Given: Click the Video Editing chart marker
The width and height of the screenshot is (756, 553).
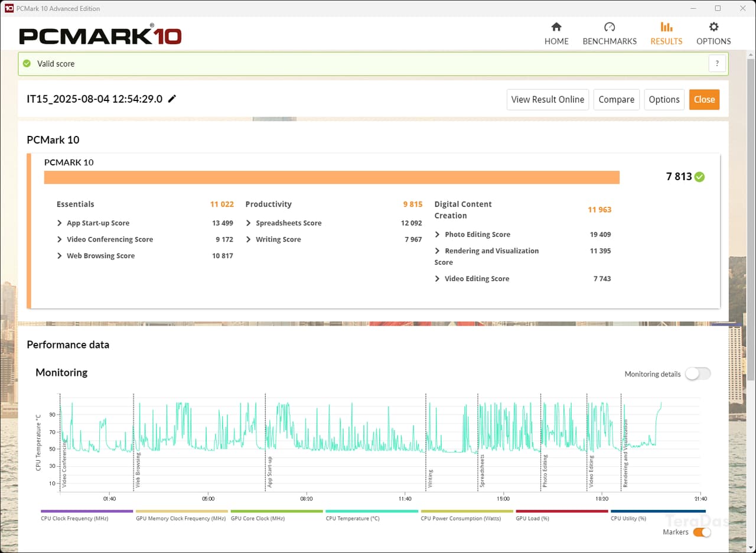Looking at the screenshot, I should point(591,471).
